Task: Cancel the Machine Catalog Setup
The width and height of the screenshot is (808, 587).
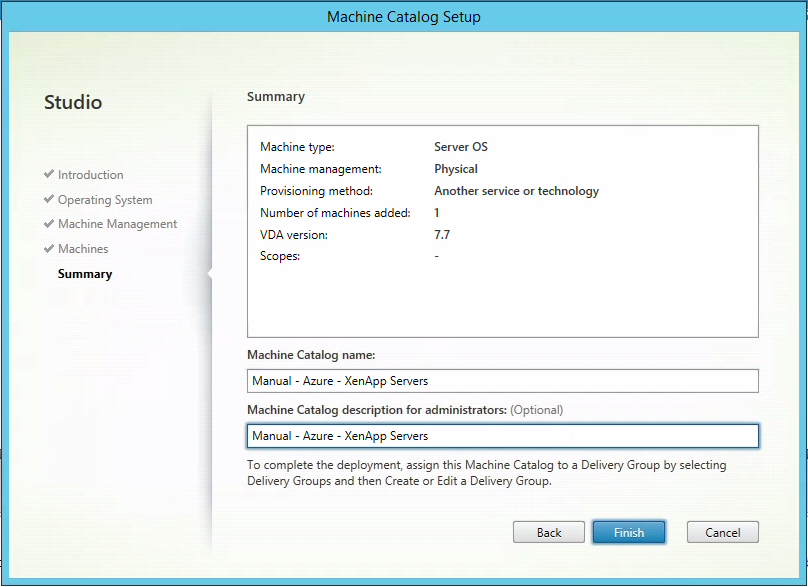Action: [722, 532]
